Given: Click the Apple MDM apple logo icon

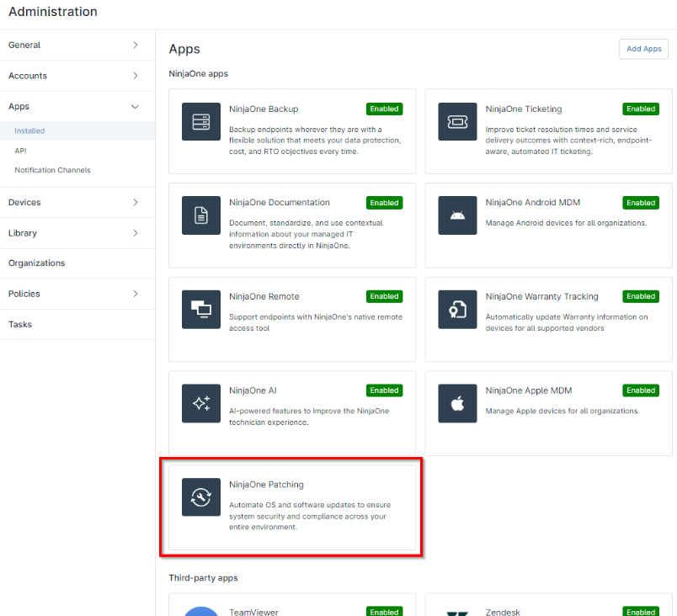Looking at the screenshot, I should [457, 403].
